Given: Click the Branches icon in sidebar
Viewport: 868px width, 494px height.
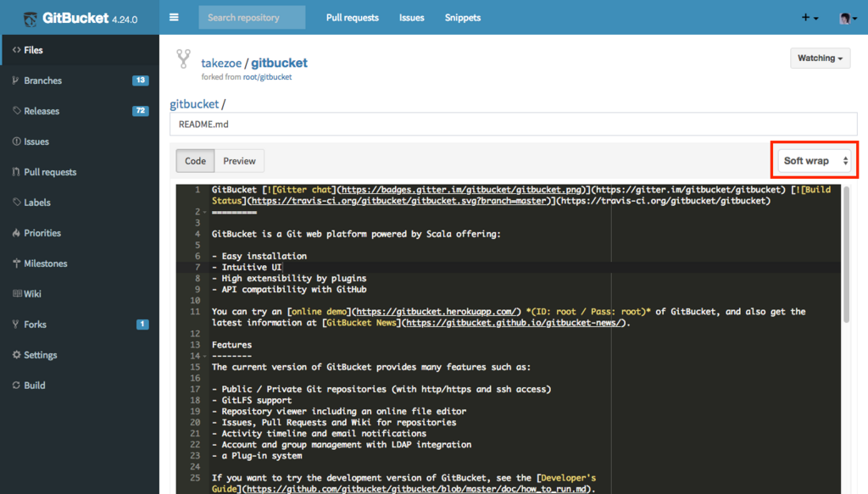Looking at the screenshot, I should [x=16, y=80].
